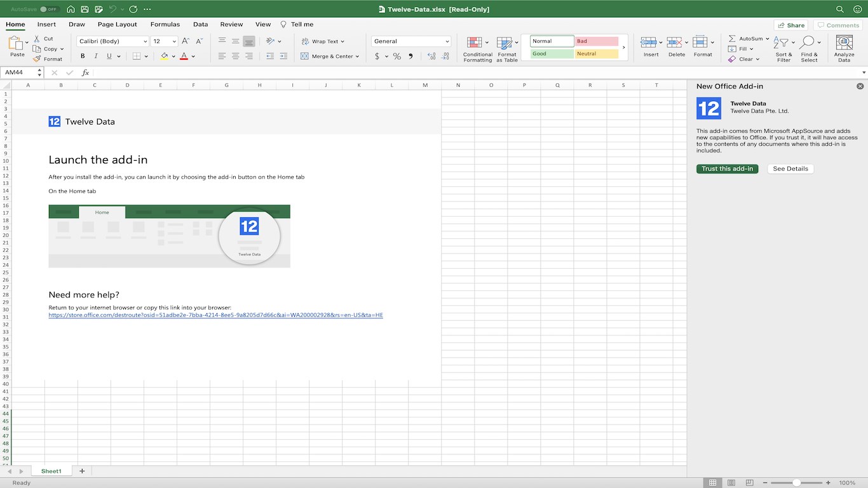Image resolution: width=868 pixels, height=488 pixels.
Task: Increase font size with the large A icon
Action: point(186,41)
